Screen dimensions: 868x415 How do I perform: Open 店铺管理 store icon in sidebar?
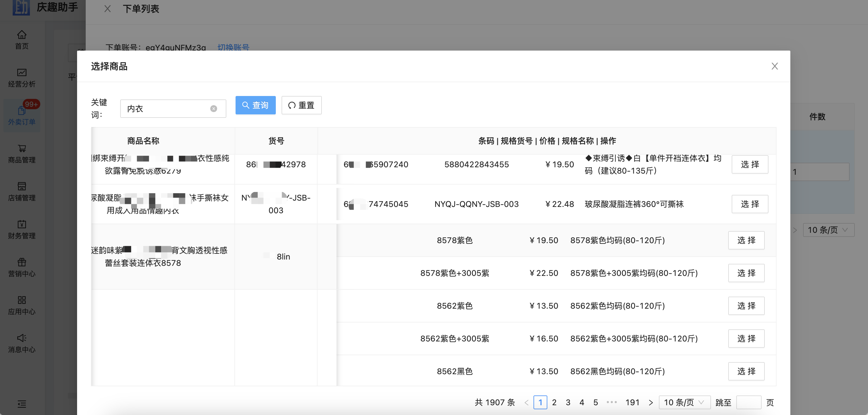pyautogui.click(x=22, y=187)
